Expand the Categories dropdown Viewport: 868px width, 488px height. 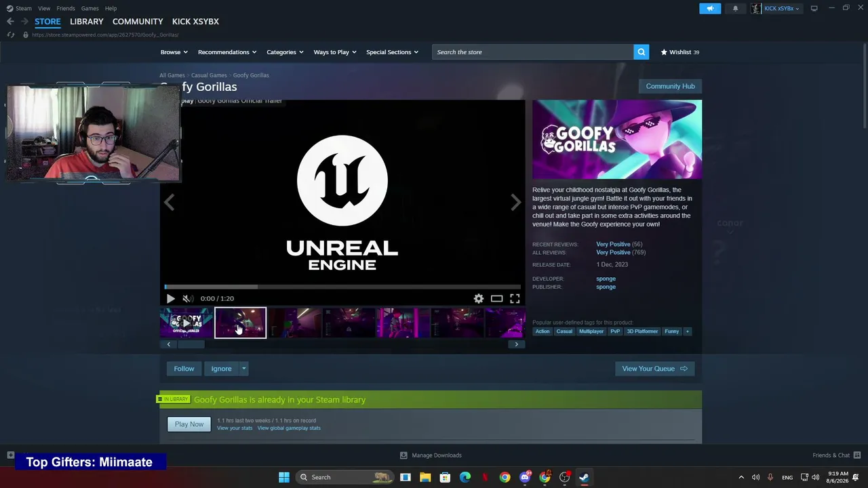(285, 52)
